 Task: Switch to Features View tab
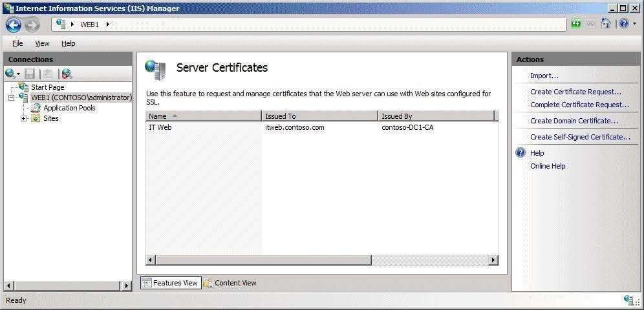(171, 283)
